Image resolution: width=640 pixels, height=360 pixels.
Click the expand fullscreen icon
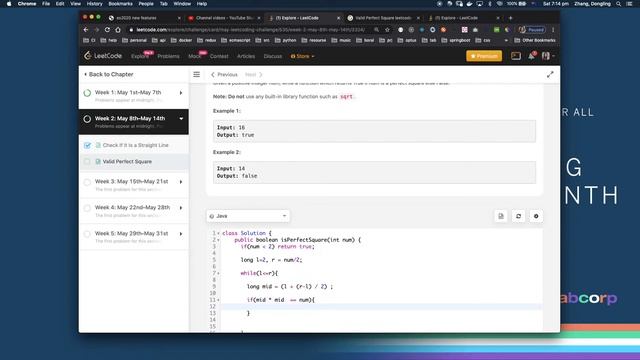click(x=550, y=74)
